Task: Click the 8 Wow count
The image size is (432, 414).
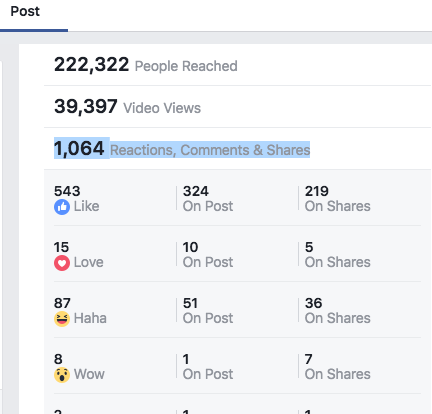Action: (x=58, y=359)
